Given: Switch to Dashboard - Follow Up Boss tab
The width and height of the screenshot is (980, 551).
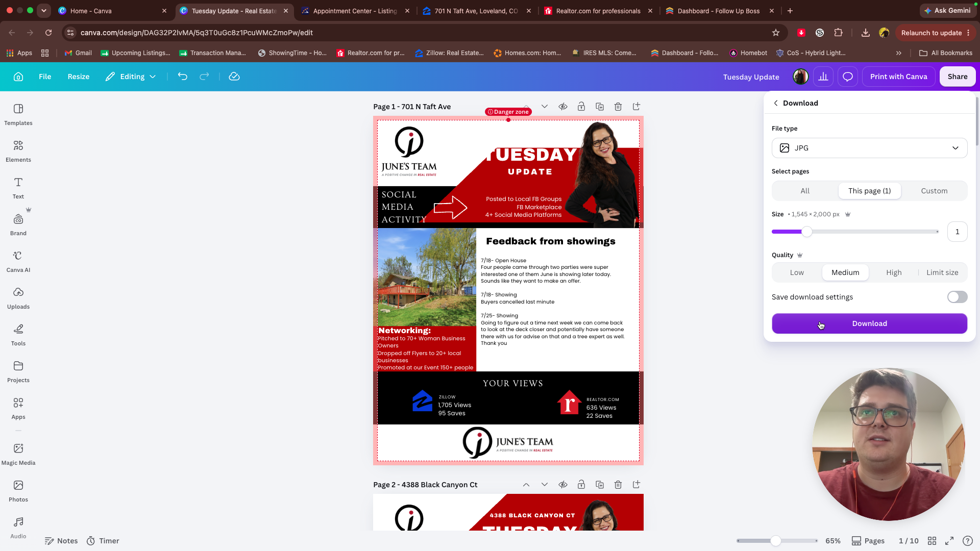Looking at the screenshot, I should coord(720,11).
